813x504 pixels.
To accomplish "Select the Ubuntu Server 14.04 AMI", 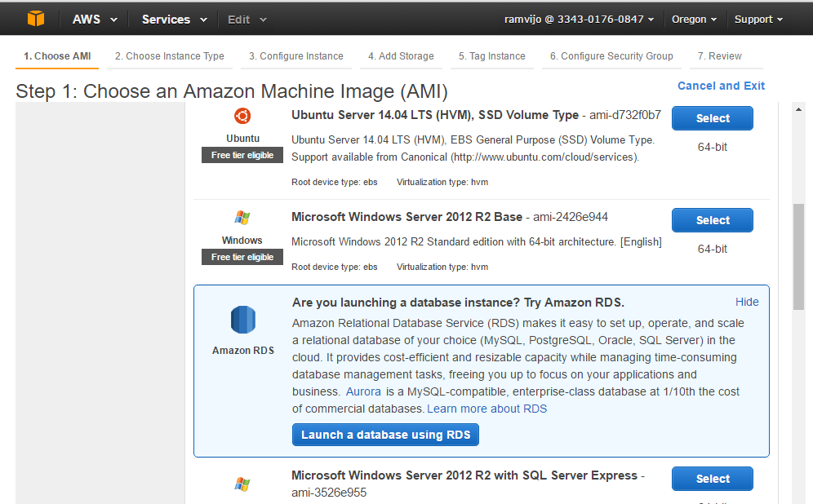I will click(713, 118).
